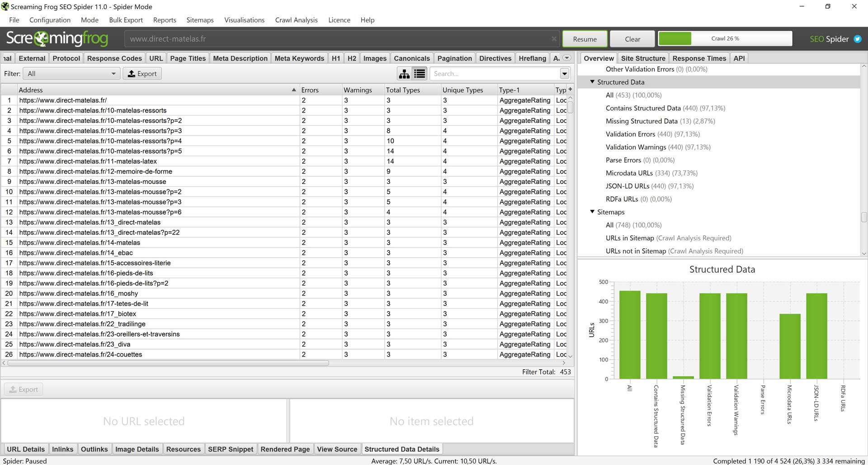Open the search options dropdown arrow
The height and width of the screenshot is (465, 868).
click(564, 74)
